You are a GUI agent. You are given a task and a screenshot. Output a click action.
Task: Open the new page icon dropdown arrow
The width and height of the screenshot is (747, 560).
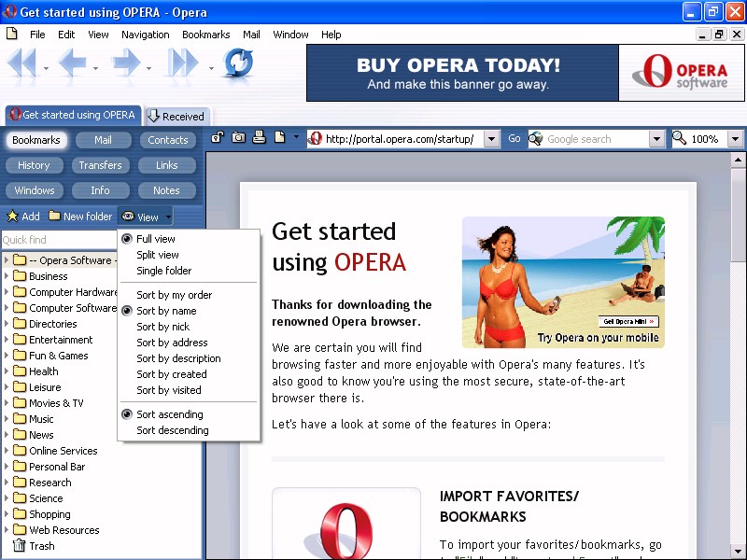pyautogui.click(x=296, y=137)
